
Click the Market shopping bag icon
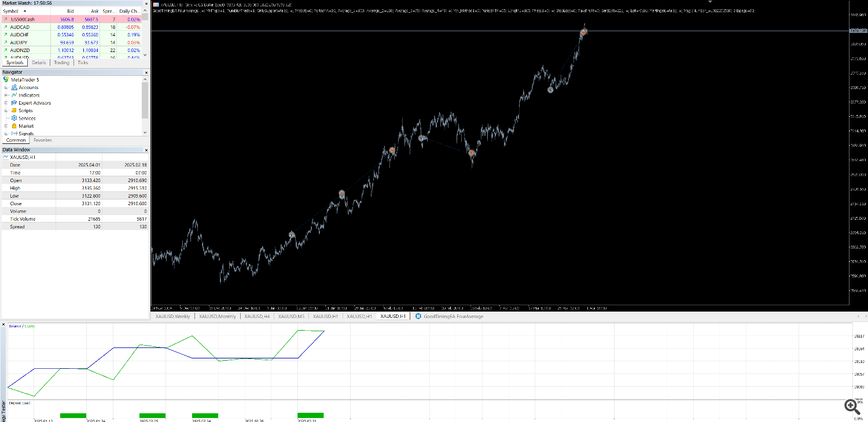(14, 126)
